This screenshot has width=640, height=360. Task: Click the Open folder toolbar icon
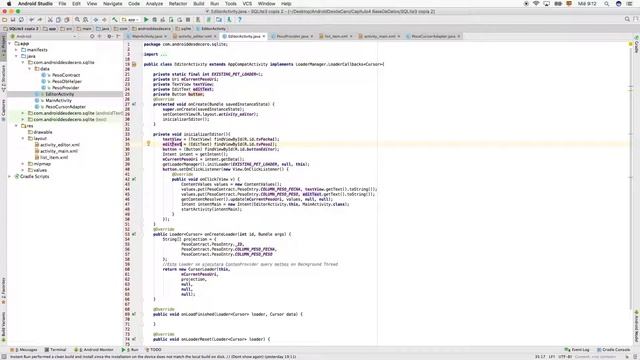[4, 20]
